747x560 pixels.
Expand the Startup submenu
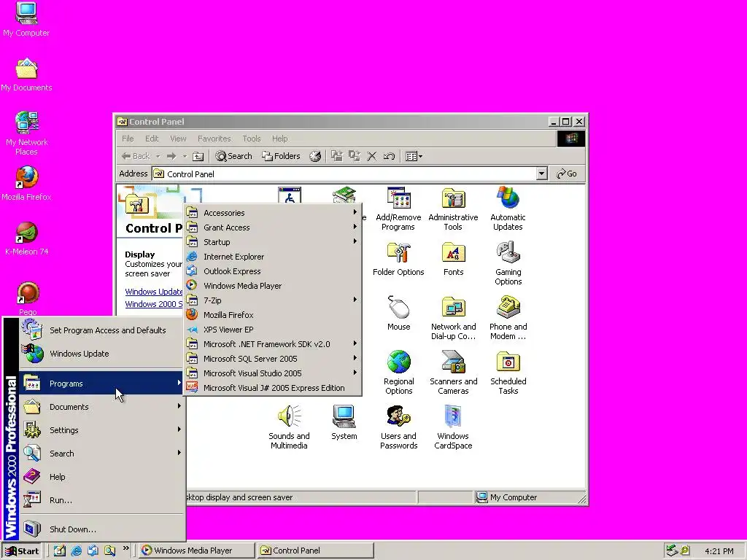273,242
